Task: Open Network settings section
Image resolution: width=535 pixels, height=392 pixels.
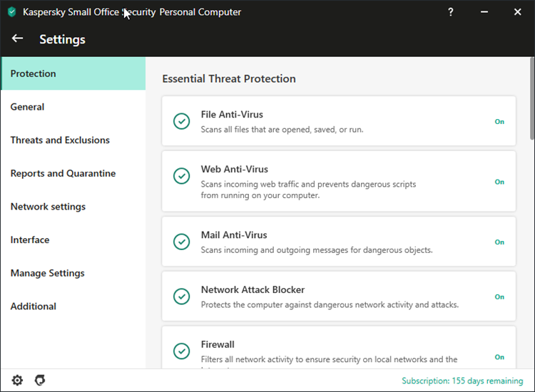Action: click(73, 207)
